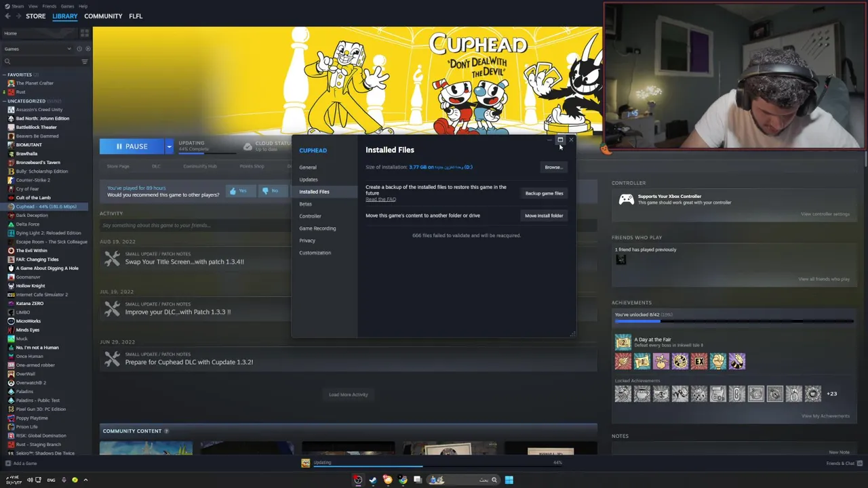Open the library grid view icon

pyautogui.click(x=84, y=33)
